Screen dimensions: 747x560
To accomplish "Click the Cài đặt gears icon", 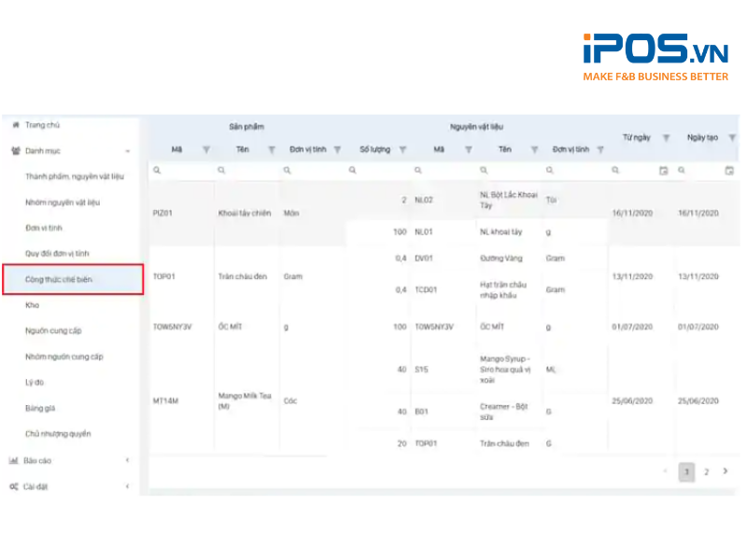I will point(14,486).
